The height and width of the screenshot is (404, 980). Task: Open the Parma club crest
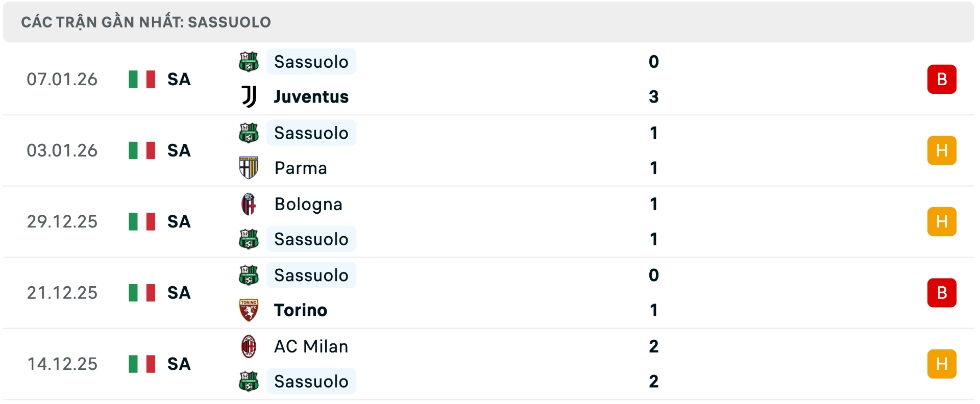click(249, 168)
